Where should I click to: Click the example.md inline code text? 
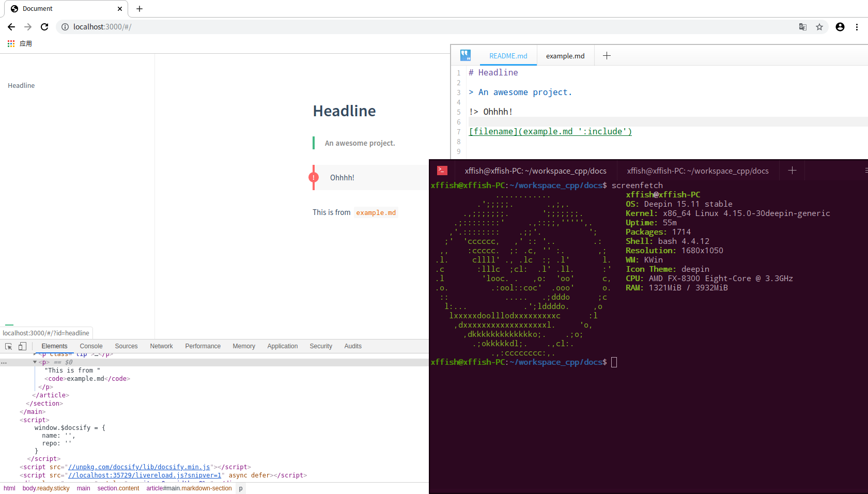point(376,212)
